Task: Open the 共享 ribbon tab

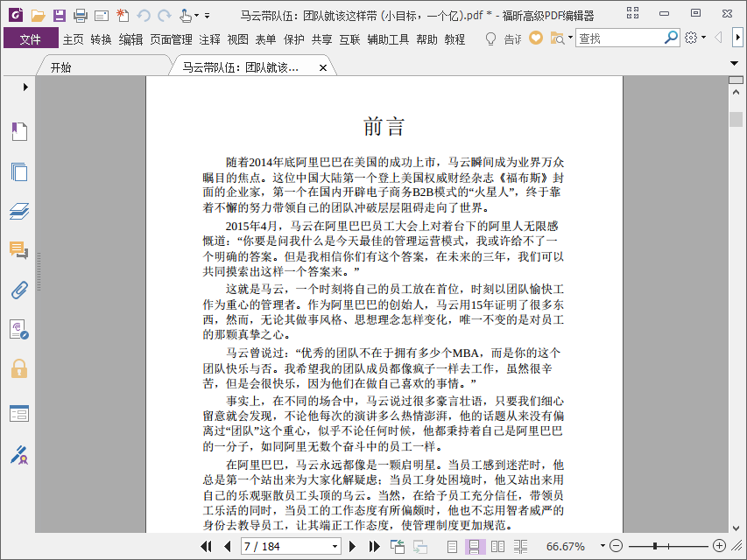Action: pos(321,39)
